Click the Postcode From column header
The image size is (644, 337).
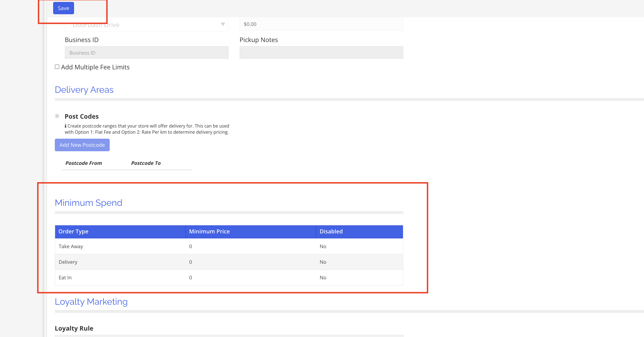tap(83, 163)
